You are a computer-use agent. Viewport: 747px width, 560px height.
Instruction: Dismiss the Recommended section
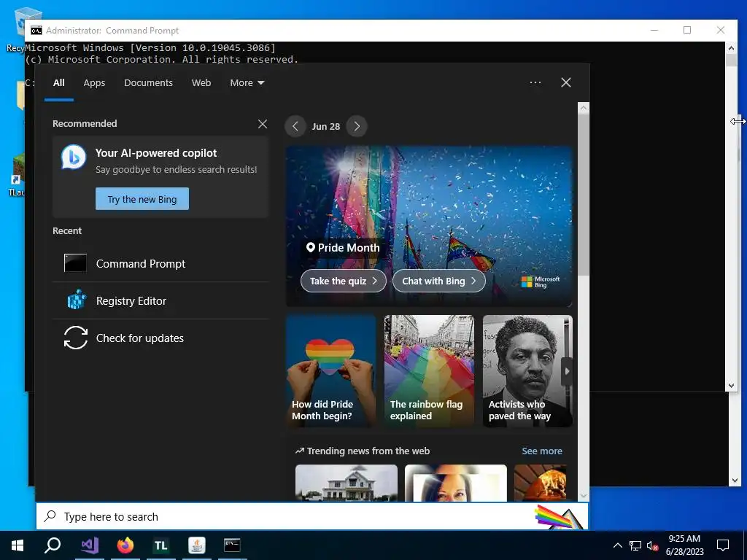pyautogui.click(x=263, y=124)
